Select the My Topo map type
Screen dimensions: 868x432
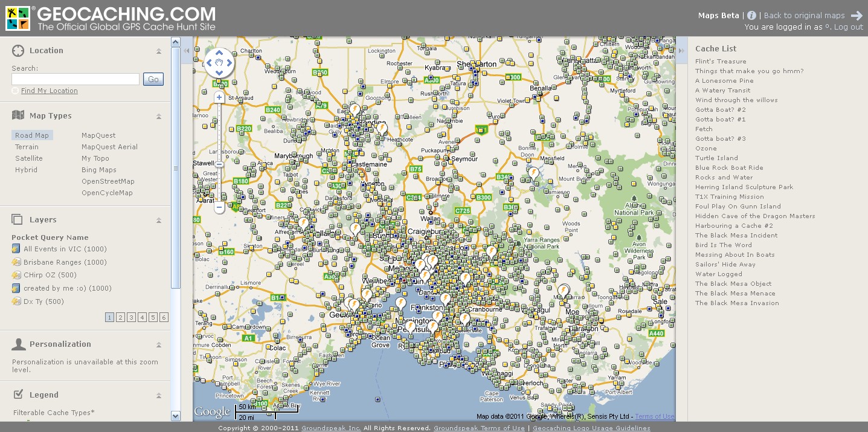coord(95,158)
